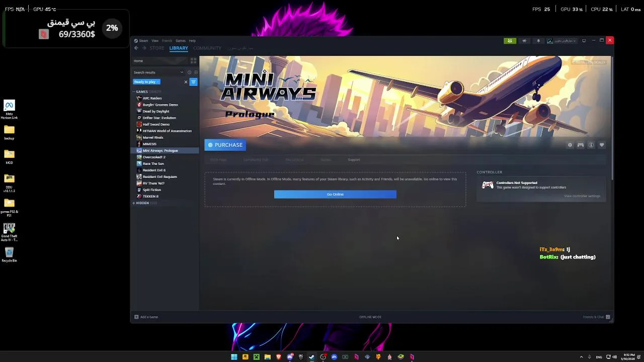Open the Games menu
The image size is (644, 362).
[x=181, y=41]
